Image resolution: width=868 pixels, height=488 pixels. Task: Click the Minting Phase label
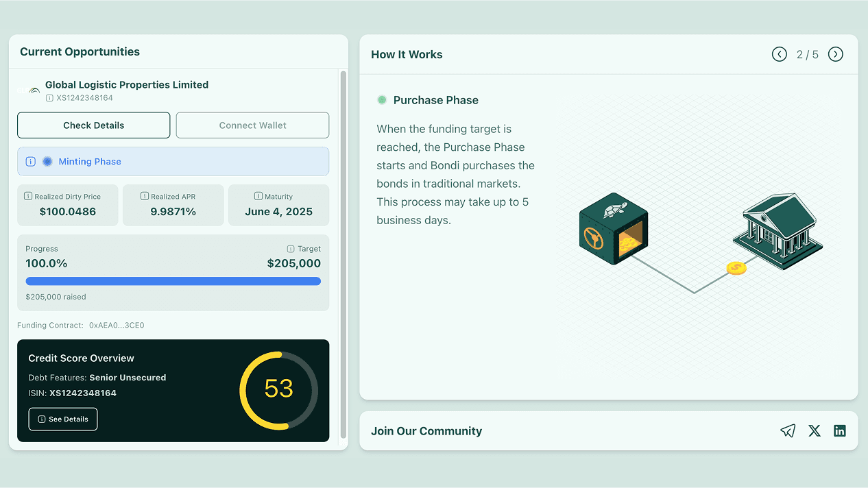click(x=90, y=162)
